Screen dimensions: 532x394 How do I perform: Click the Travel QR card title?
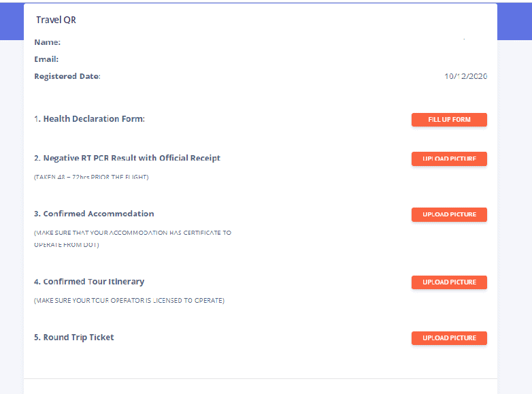point(56,20)
